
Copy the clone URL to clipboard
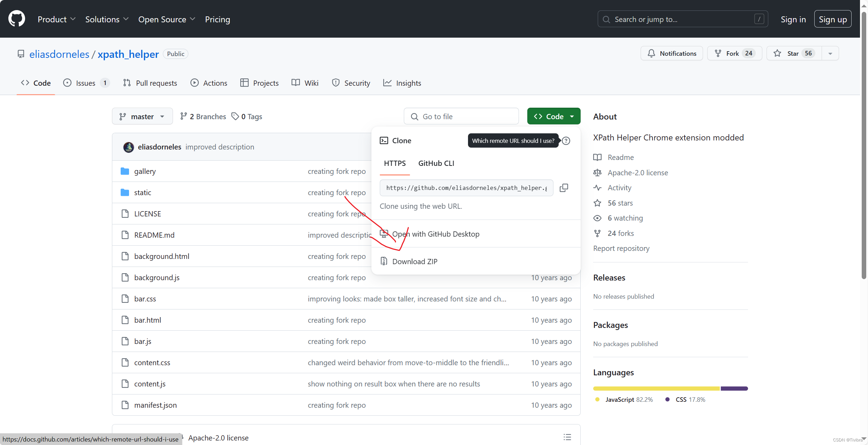[564, 188]
